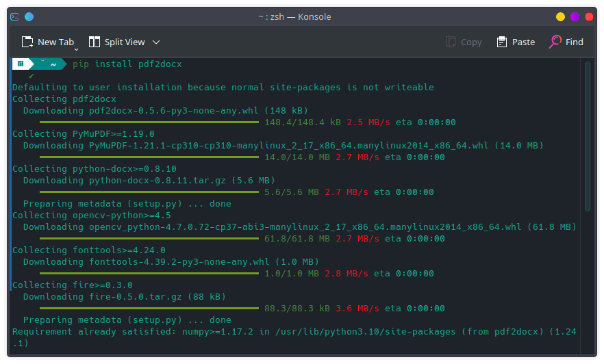Viewport: 604px width, 364px height.
Task: Click 'Downloading PyMuPDF-1.21.1' line
Action: tap(283, 146)
